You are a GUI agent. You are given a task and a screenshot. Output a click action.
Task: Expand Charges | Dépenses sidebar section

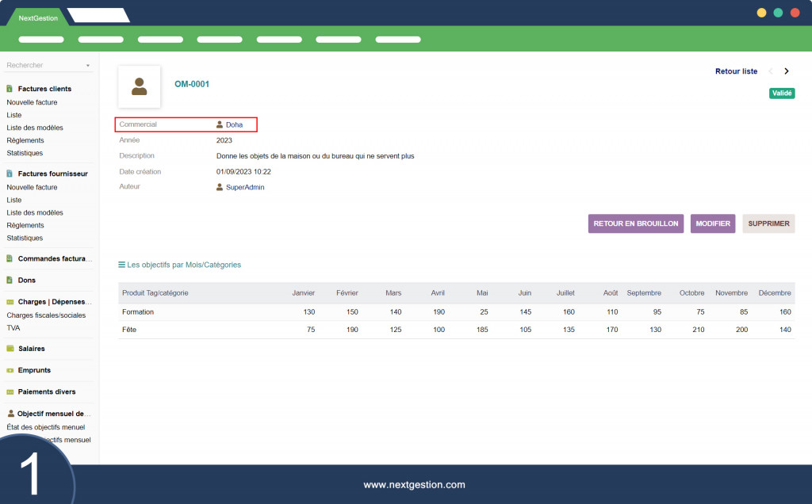55,302
